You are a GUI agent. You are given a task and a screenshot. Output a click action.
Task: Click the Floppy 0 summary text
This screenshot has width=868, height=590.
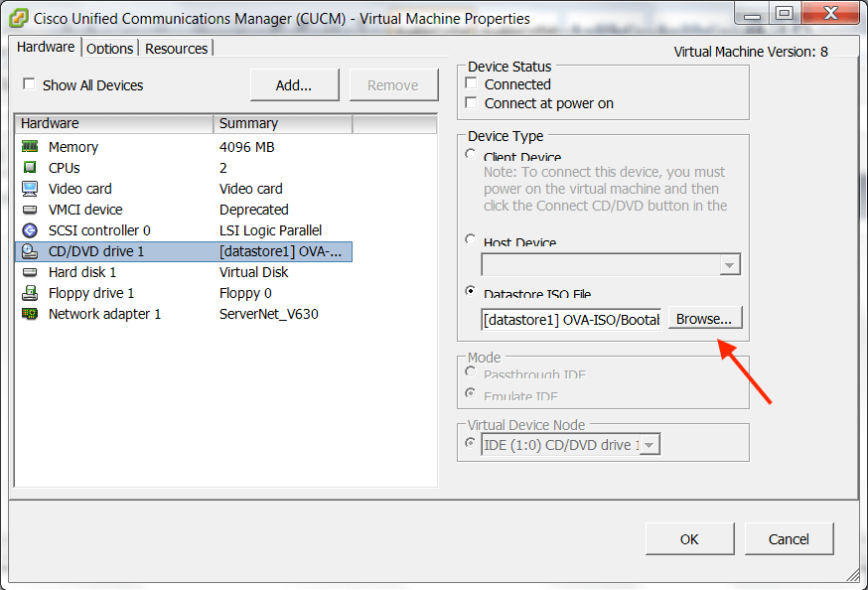click(245, 293)
